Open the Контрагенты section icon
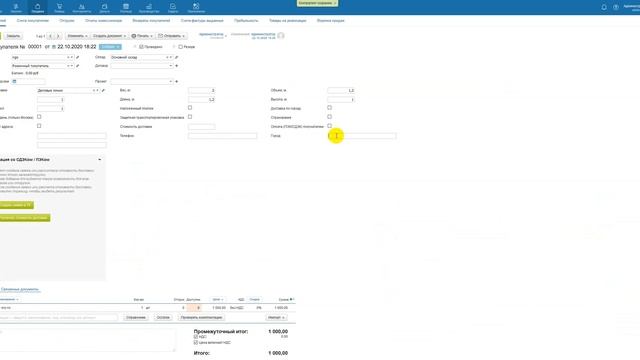640x360 pixels. click(x=81, y=7)
